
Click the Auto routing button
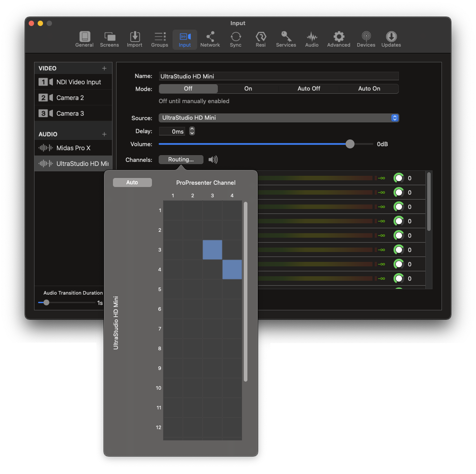(x=132, y=183)
